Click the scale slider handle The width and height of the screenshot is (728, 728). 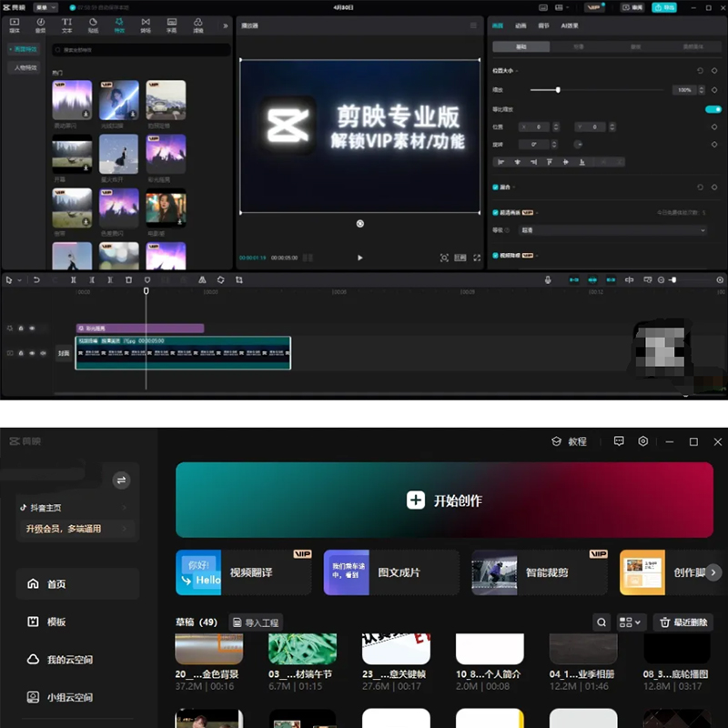tap(558, 90)
